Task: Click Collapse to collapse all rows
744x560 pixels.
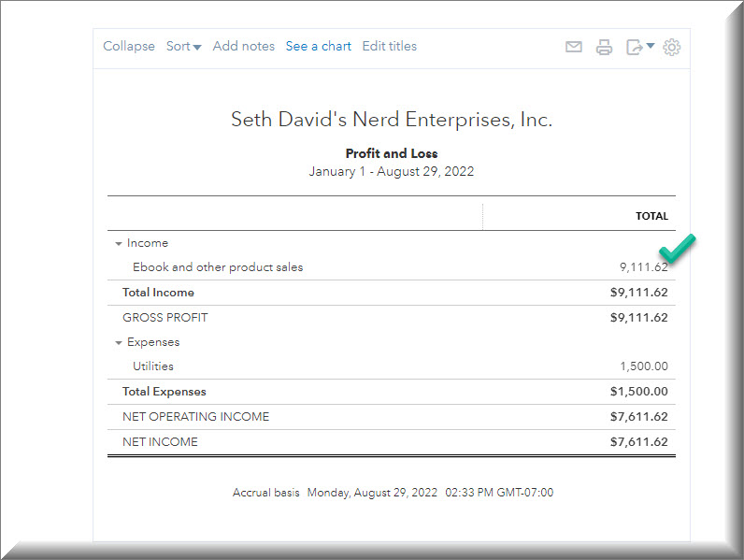Action: tap(129, 47)
